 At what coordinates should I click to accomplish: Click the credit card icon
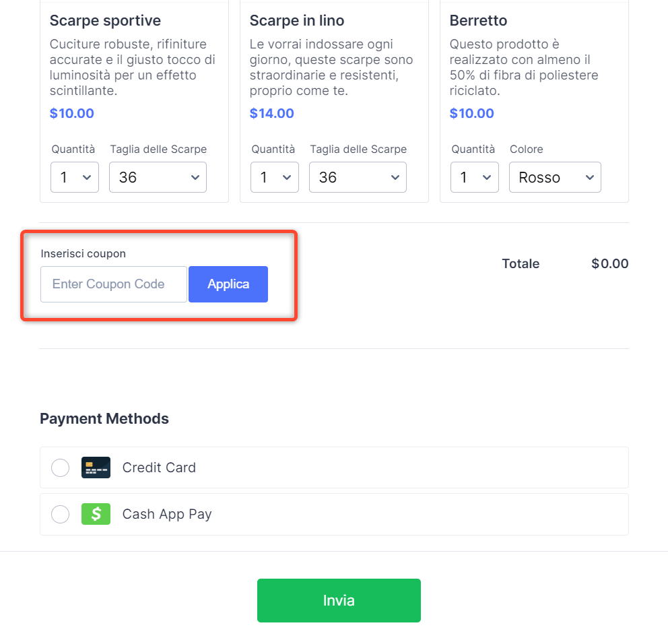coord(96,468)
